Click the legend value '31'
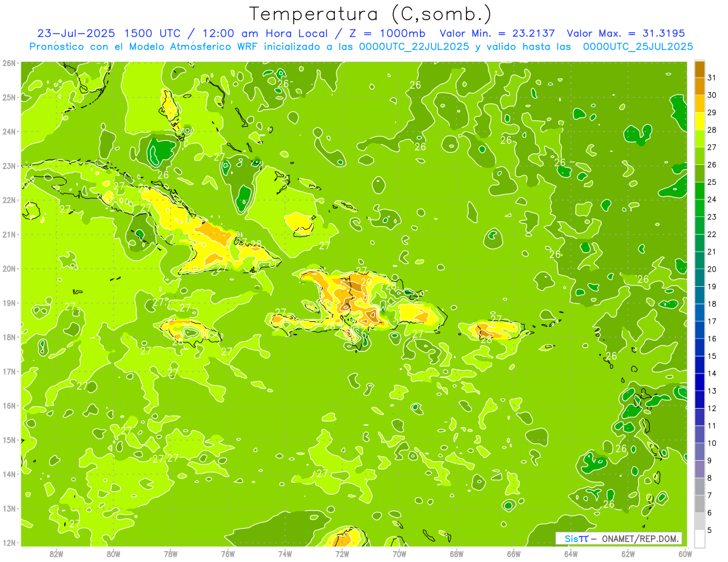The width and height of the screenshot is (728, 562). pyautogui.click(x=712, y=78)
